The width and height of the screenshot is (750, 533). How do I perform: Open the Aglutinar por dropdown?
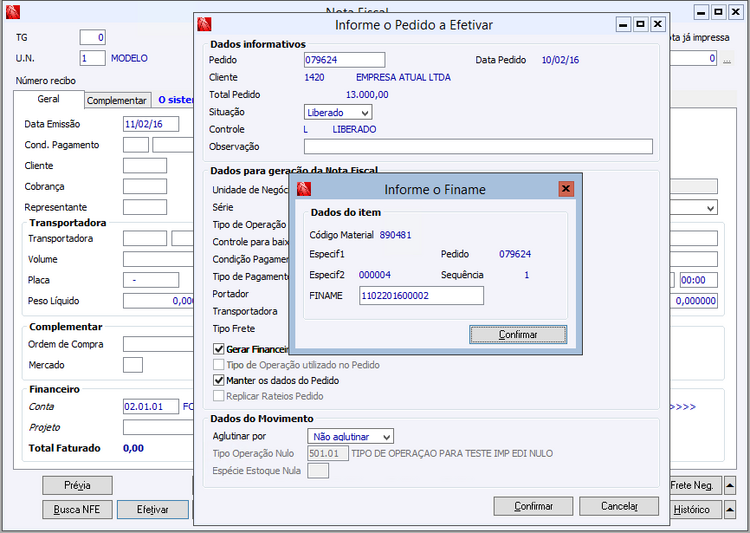coord(387,436)
